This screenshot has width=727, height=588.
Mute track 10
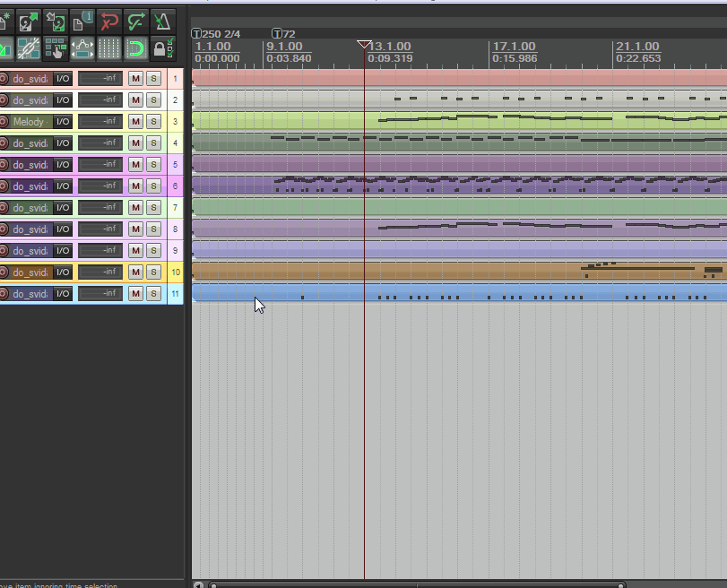point(135,272)
